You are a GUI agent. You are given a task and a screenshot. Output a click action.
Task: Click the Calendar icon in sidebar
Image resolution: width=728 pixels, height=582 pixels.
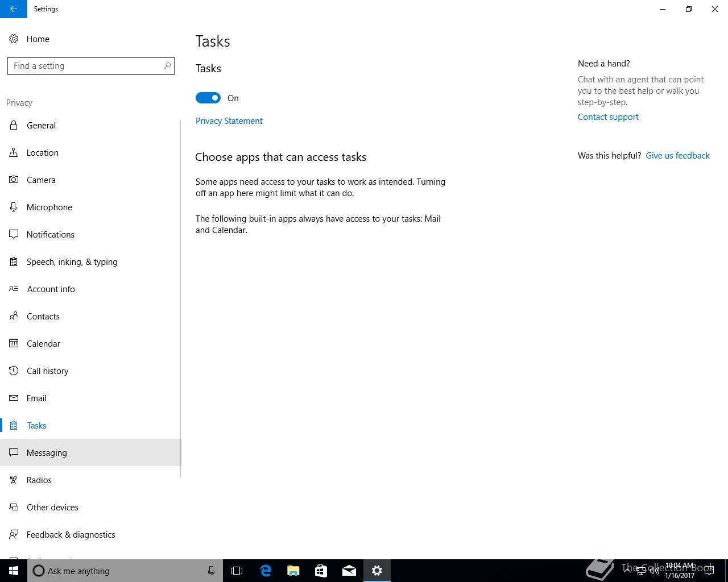14,343
